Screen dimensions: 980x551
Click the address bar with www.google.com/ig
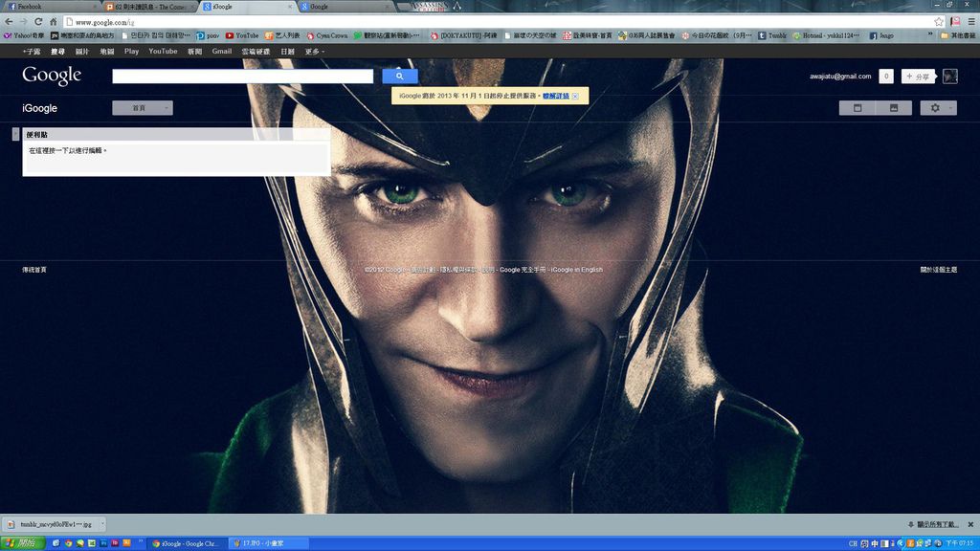coord(497,22)
